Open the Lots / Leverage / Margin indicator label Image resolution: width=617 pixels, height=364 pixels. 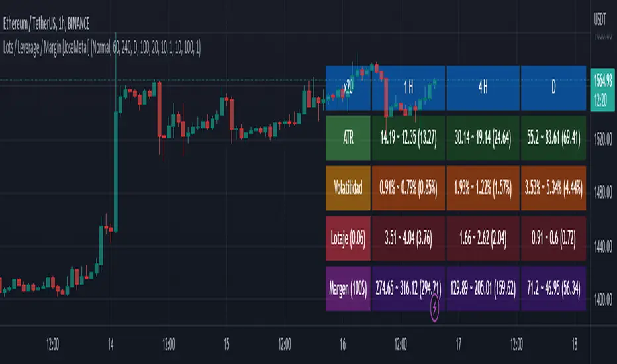pos(102,48)
